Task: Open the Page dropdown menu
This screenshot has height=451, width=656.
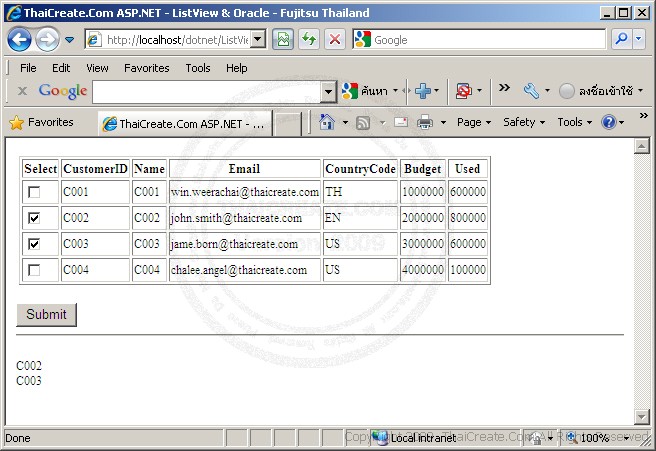Action: (x=474, y=122)
